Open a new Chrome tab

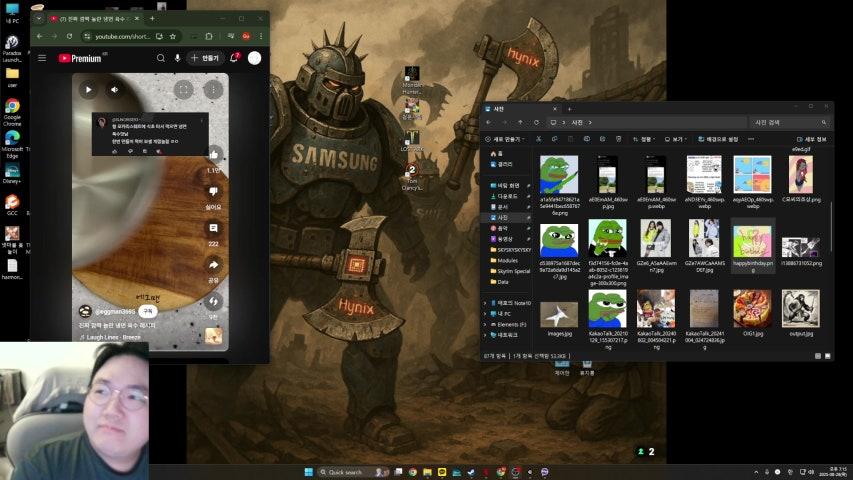pyautogui.click(x=152, y=19)
